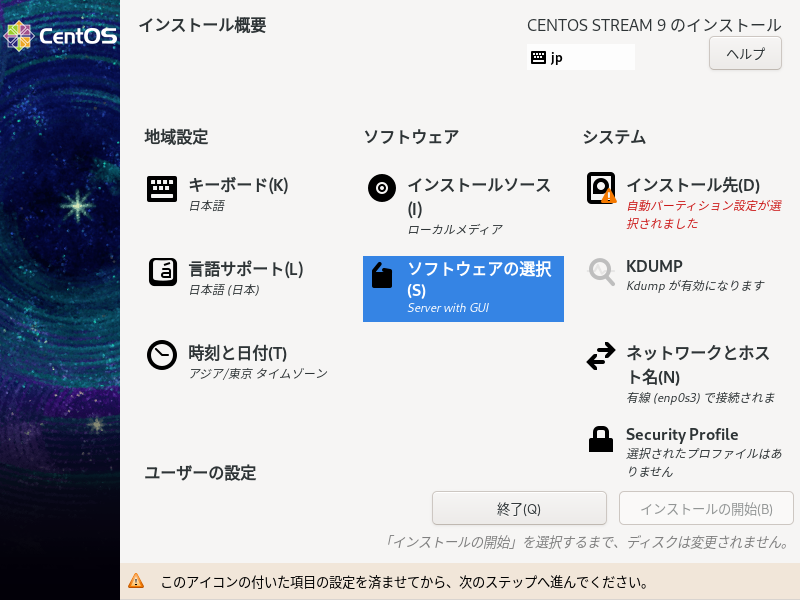
Task: Click the 選択されたプロファイルはありません text
Action: click(x=704, y=462)
